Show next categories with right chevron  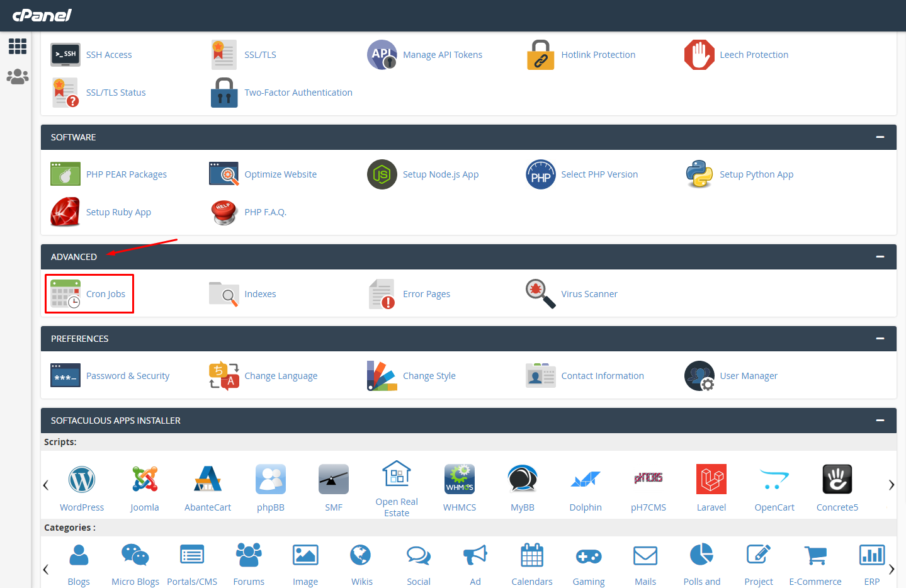[891, 569]
